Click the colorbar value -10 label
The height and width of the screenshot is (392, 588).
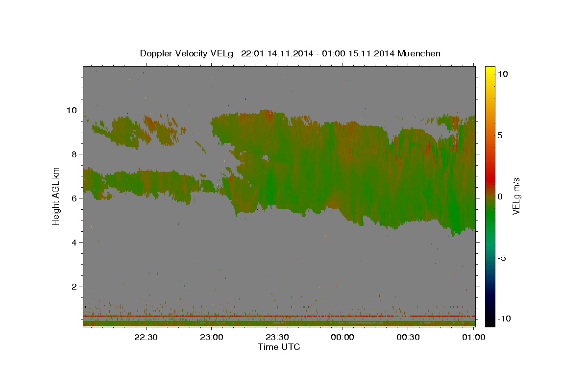pos(504,319)
